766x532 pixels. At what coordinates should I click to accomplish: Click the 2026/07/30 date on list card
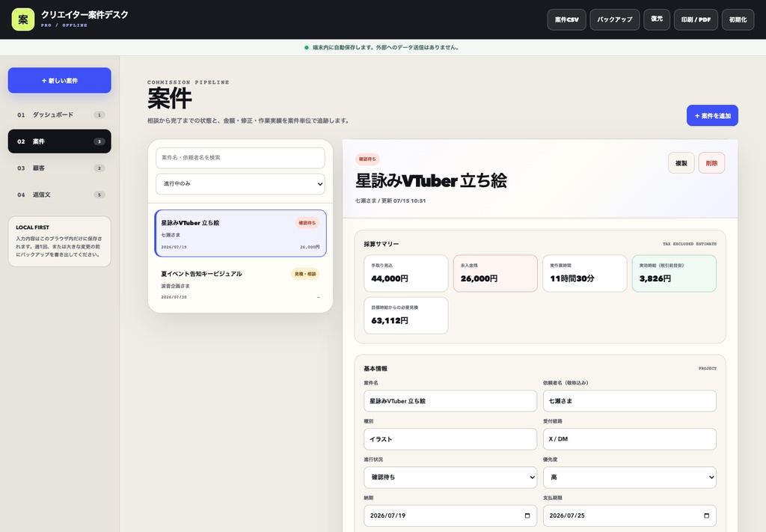coord(174,297)
